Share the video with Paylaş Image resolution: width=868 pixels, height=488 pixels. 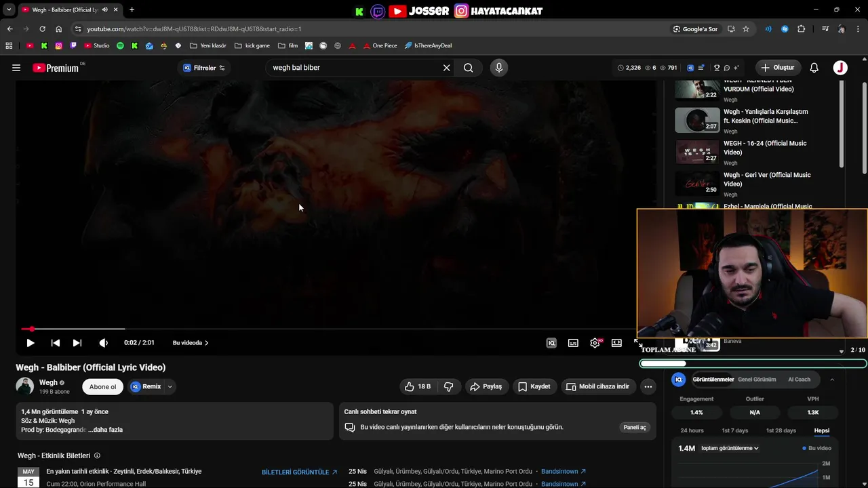click(x=486, y=386)
